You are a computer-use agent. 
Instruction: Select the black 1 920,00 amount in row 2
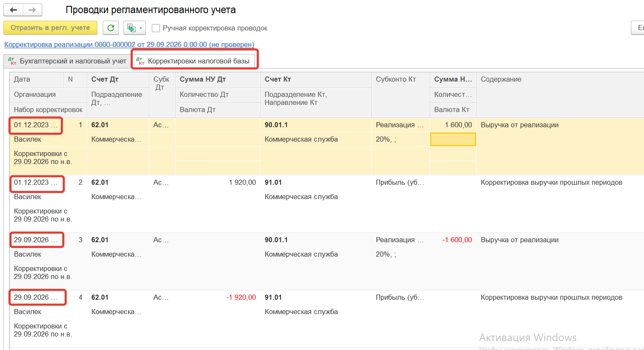point(243,182)
